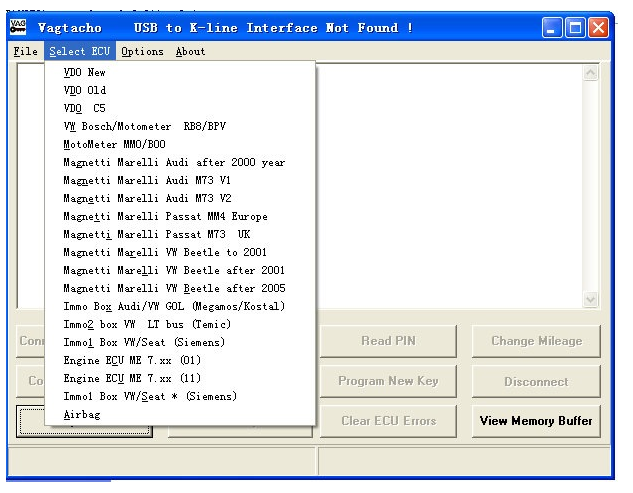The image size is (633, 493).
Task: Click the Read PIN button
Action: [x=387, y=341]
